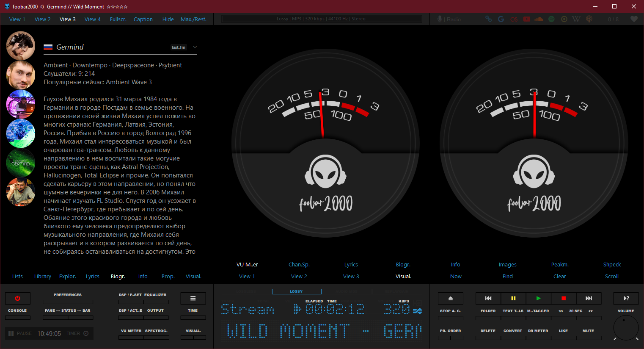Viewport: 644px width, 349px height.
Task: Click the Volume knob
Action: coord(625,327)
